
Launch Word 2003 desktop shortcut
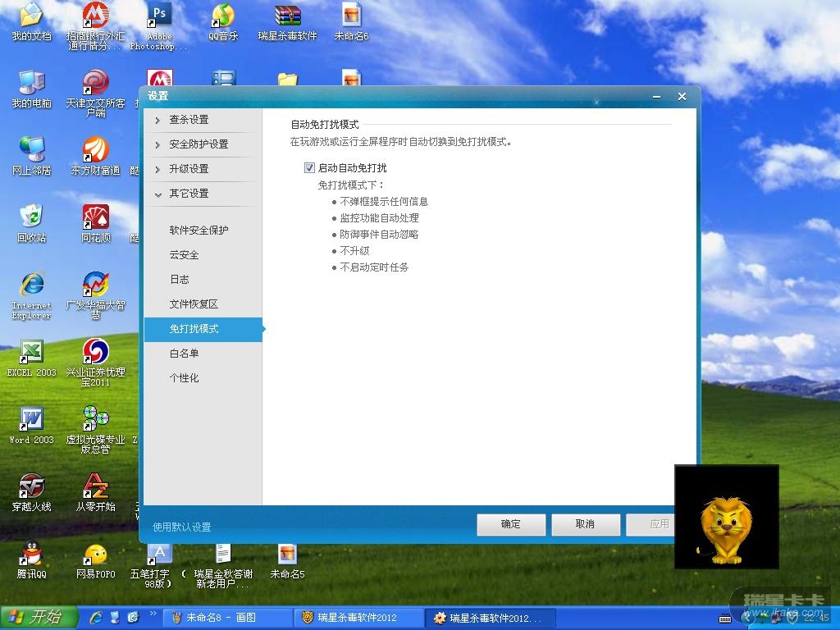tap(31, 426)
